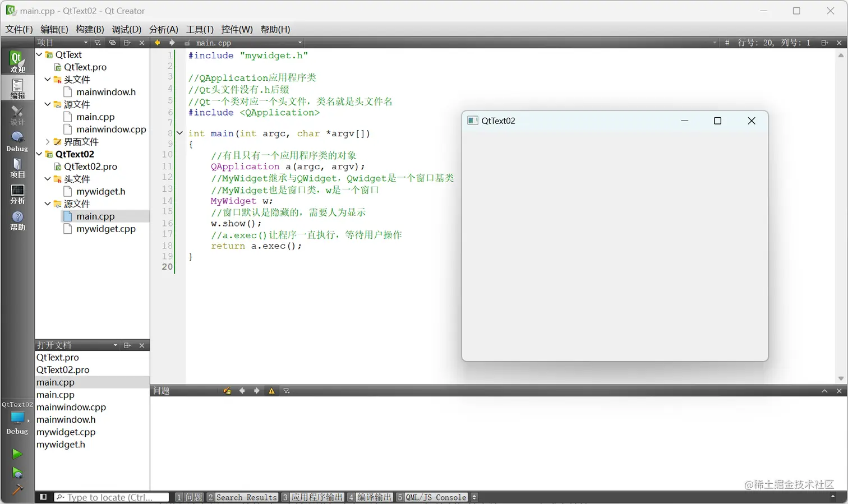This screenshot has height=504, width=848.
Task: Filter the project tree
Action: [x=98, y=43]
